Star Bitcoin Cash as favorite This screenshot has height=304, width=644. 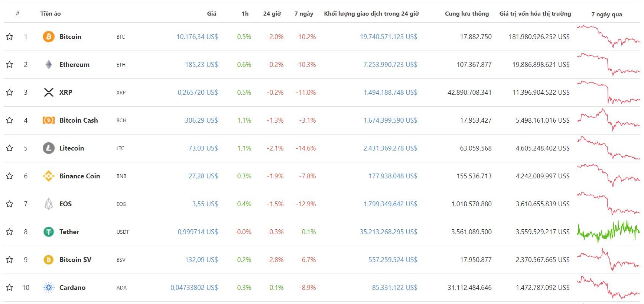click(10, 120)
